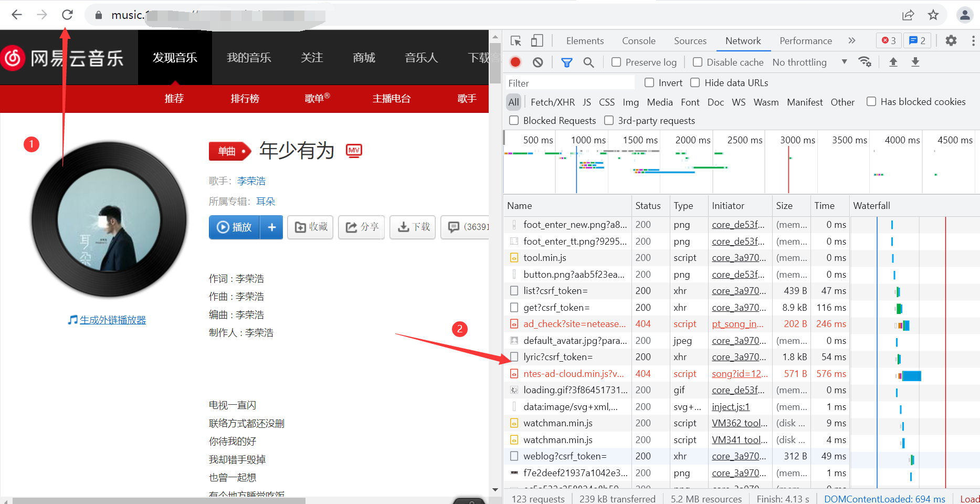Click the page vertical scrollbar down arrow

tap(495, 490)
